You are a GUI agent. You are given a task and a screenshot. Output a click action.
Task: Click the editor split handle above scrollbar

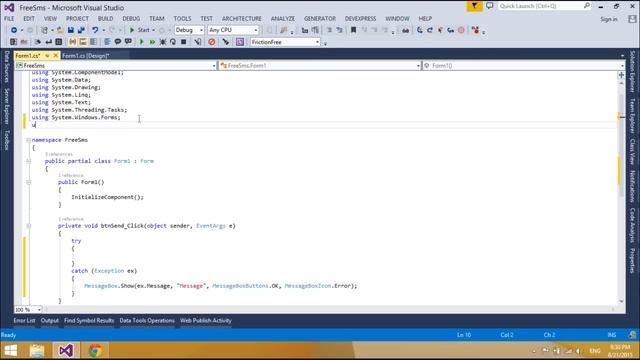pyautogui.click(x=621, y=75)
